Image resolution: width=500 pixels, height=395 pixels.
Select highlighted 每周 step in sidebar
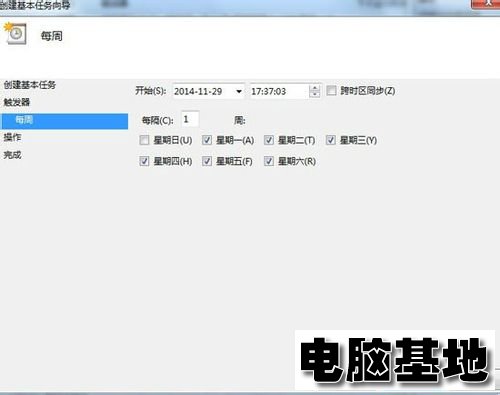(x=65, y=121)
